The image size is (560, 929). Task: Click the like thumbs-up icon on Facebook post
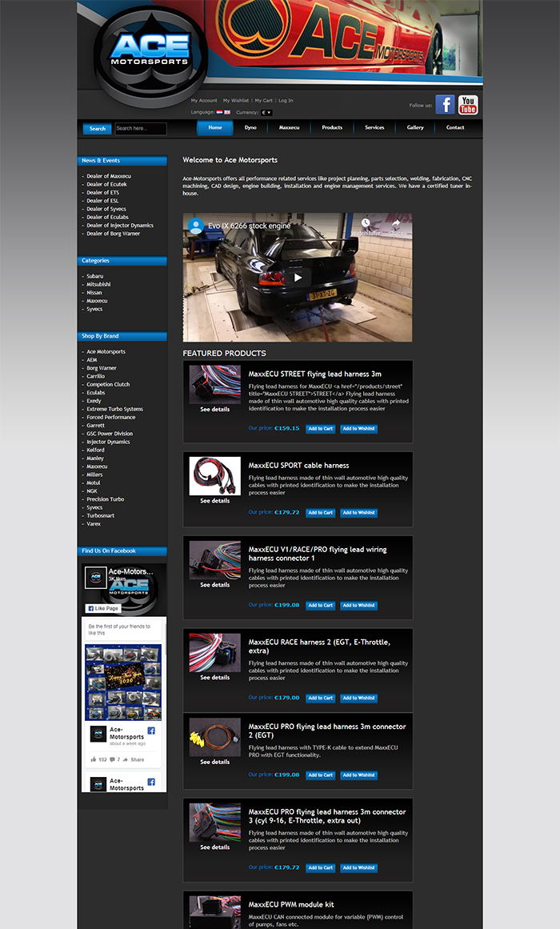pos(94,759)
